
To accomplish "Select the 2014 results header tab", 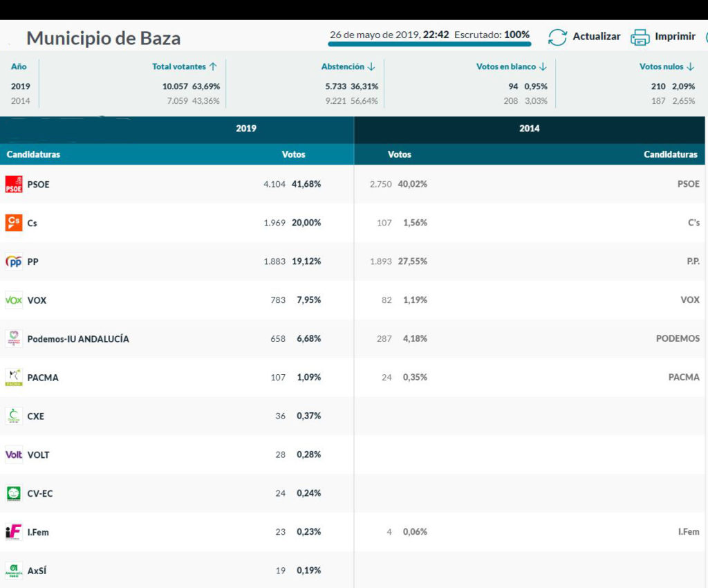I will (x=530, y=129).
